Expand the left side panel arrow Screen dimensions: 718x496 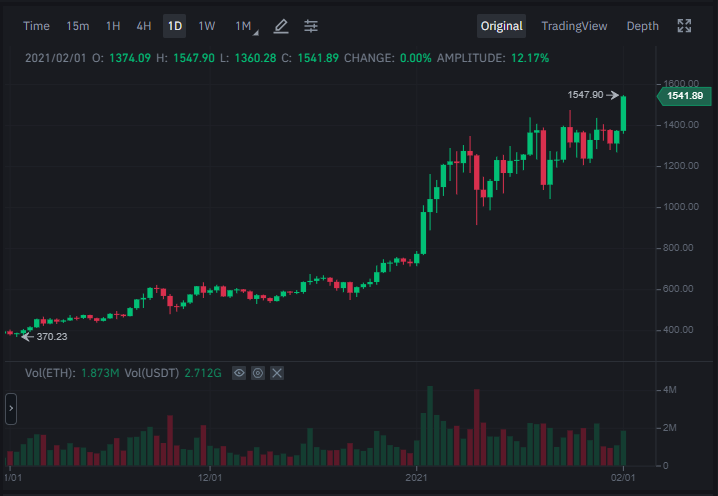11,409
